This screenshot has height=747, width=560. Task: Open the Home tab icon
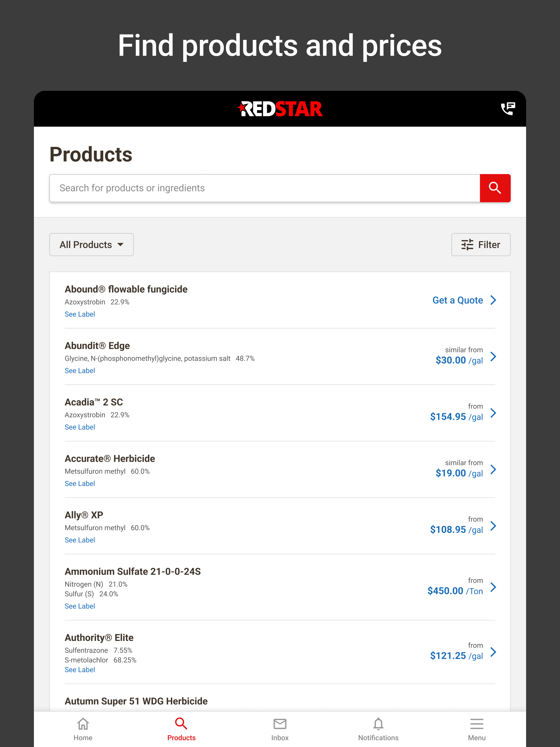(83, 724)
